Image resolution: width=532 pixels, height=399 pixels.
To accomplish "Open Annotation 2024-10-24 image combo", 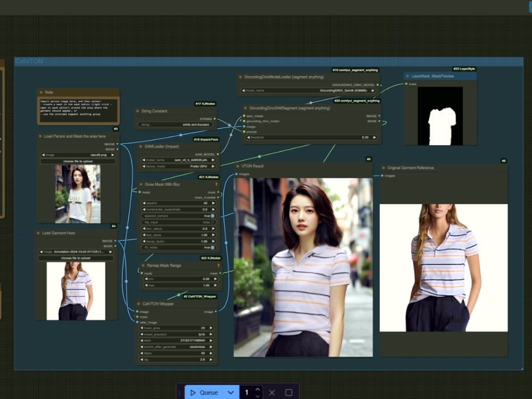I will click(76, 252).
